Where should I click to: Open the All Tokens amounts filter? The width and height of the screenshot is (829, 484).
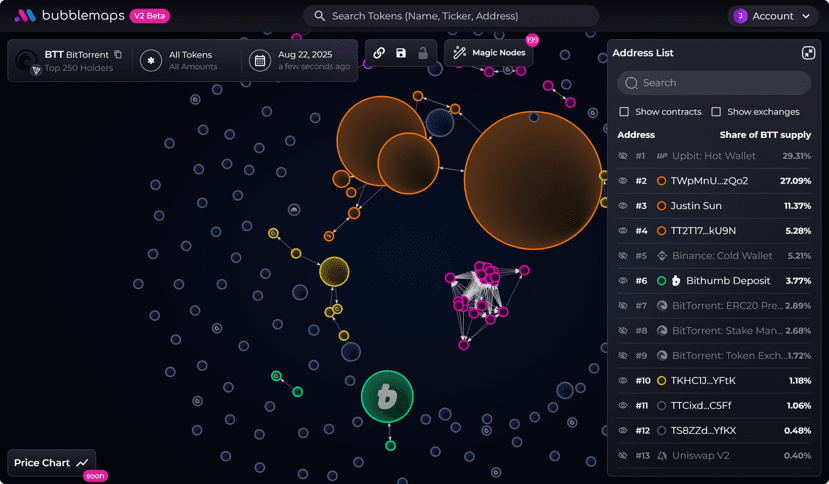click(188, 60)
